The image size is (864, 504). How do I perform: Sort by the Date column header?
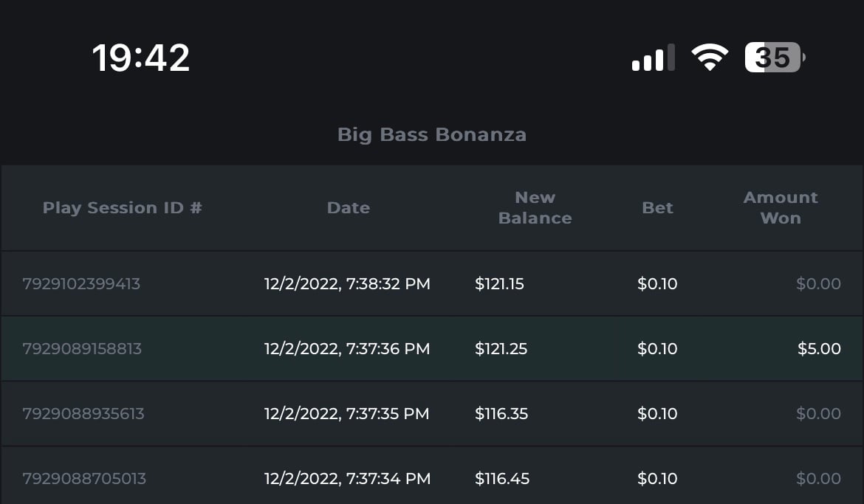pos(349,208)
